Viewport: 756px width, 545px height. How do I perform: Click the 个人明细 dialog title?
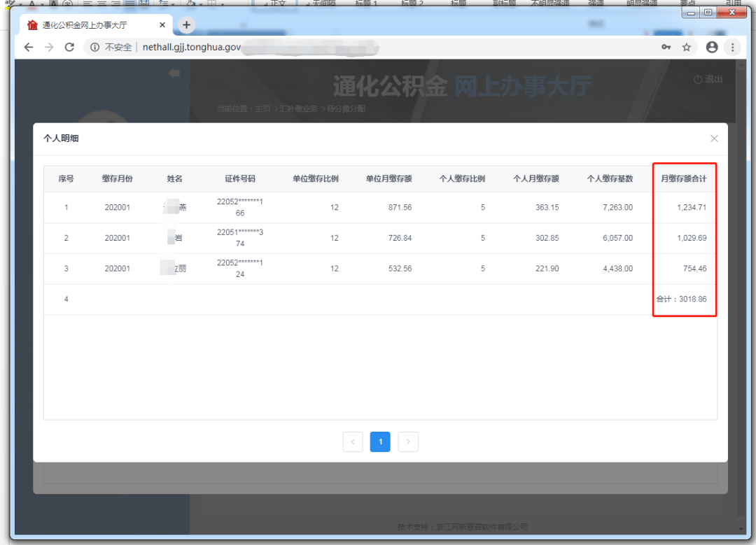point(61,139)
